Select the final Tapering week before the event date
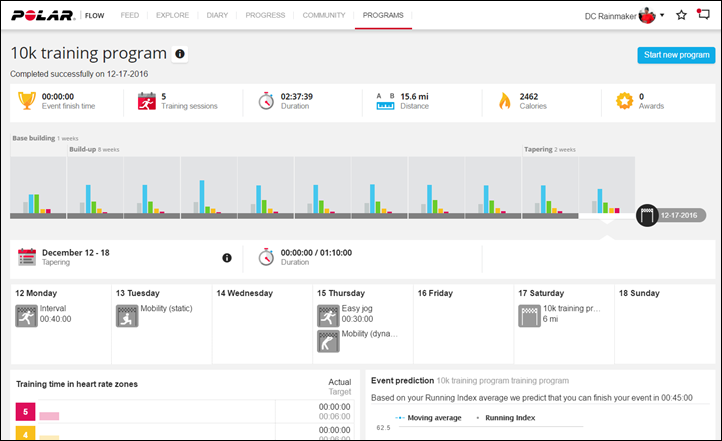The width and height of the screenshot is (722, 441). coord(607,187)
